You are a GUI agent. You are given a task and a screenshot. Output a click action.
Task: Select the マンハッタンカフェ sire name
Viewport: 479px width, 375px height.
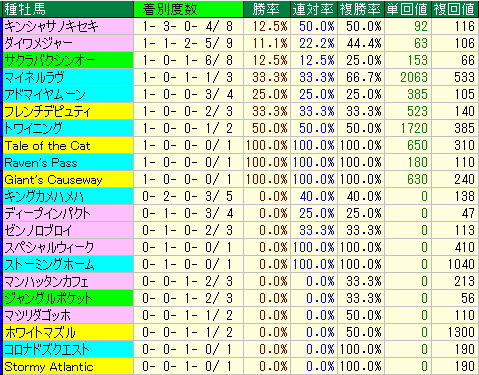46,281
